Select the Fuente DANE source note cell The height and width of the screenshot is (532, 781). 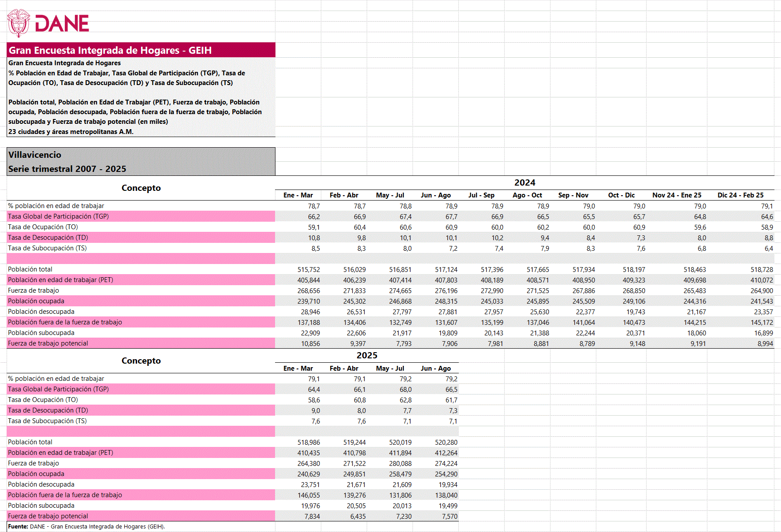tap(86, 527)
